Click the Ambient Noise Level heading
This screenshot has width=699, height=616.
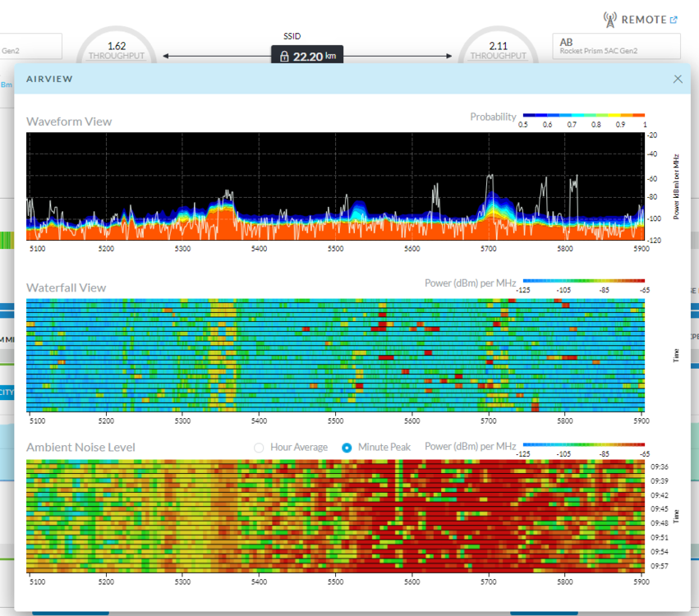pos(80,448)
